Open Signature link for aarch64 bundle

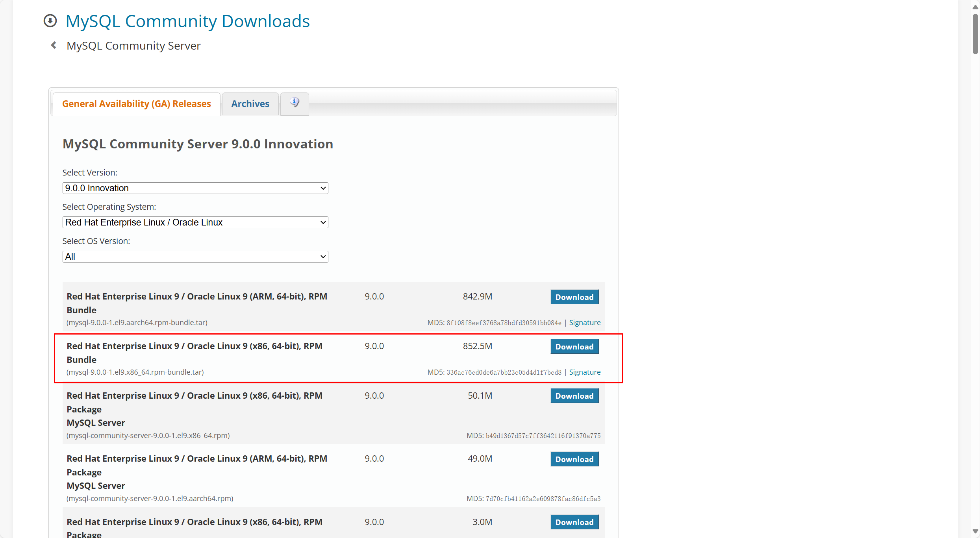pyautogui.click(x=585, y=322)
